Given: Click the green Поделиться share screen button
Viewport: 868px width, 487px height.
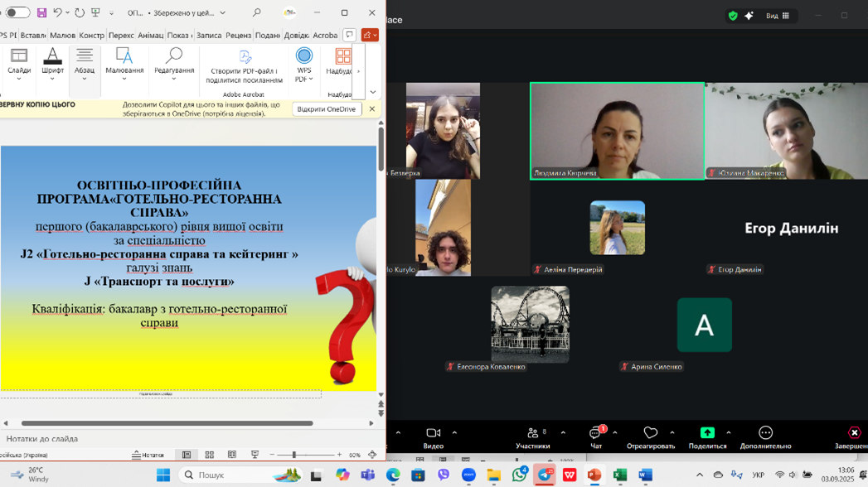Looking at the screenshot, I should tap(707, 438).
